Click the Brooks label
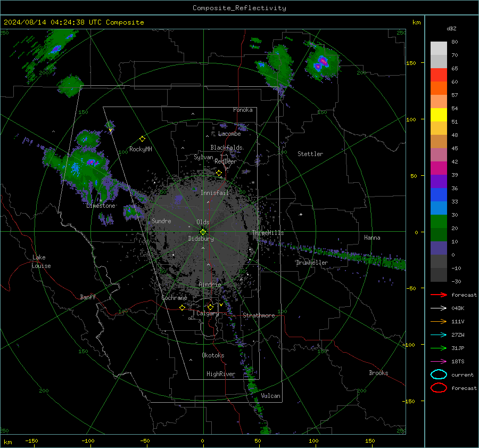The height and width of the screenshot is (448, 479). click(378, 373)
